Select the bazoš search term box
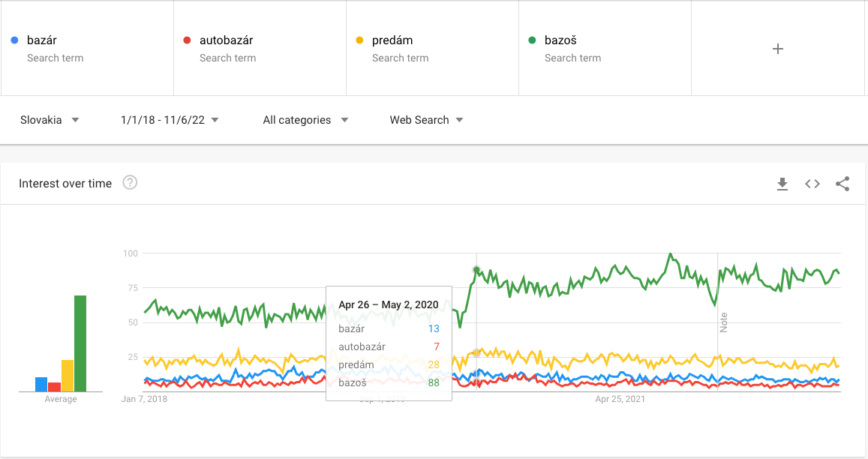 pos(605,48)
